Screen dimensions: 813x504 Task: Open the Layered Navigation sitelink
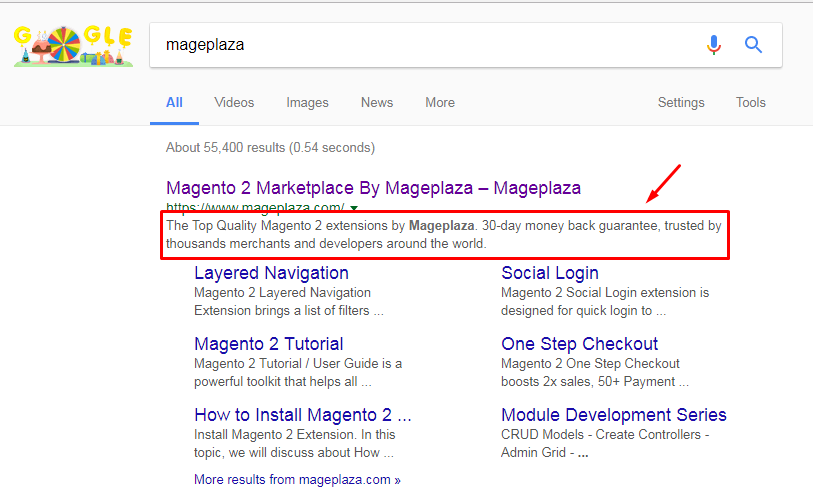pos(271,273)
